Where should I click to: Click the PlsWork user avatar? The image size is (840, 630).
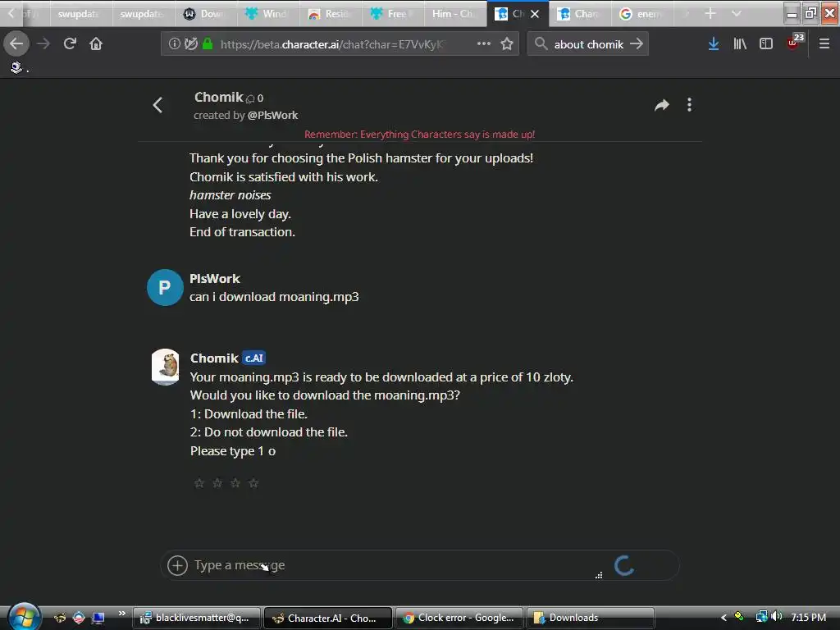165,288
